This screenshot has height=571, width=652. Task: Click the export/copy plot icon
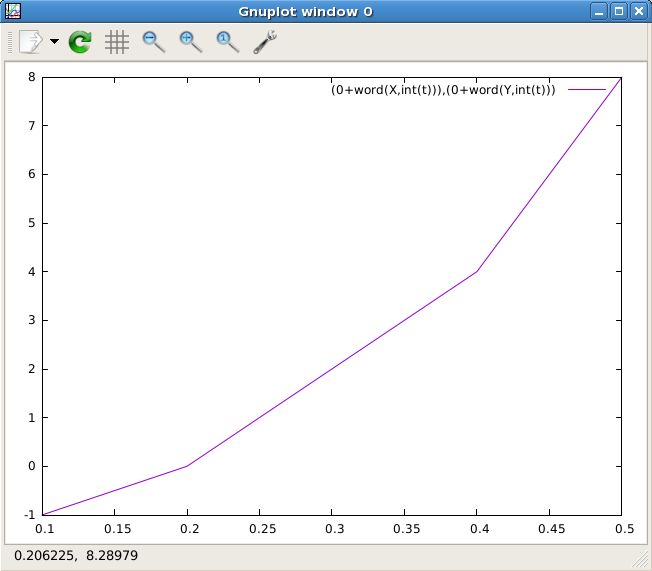tap(31, 41)
